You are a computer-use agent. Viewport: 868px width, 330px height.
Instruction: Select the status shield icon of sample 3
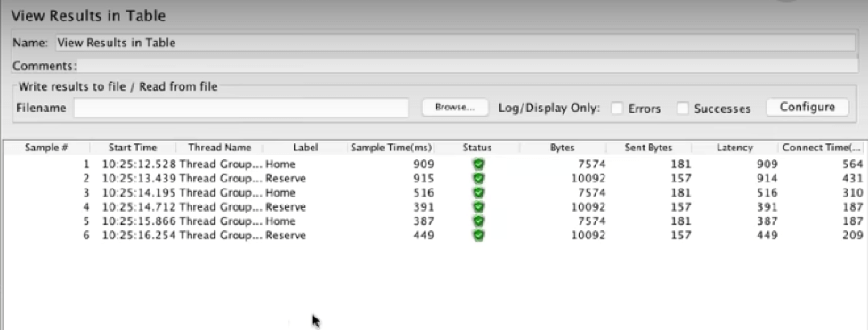click(x=478, y=193)
